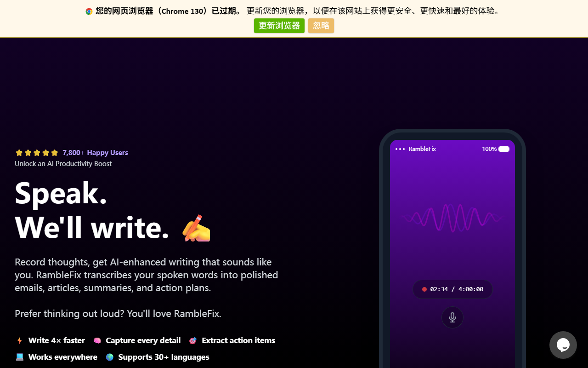Click the three dots in phone status bar

click(x=400, y=149)
